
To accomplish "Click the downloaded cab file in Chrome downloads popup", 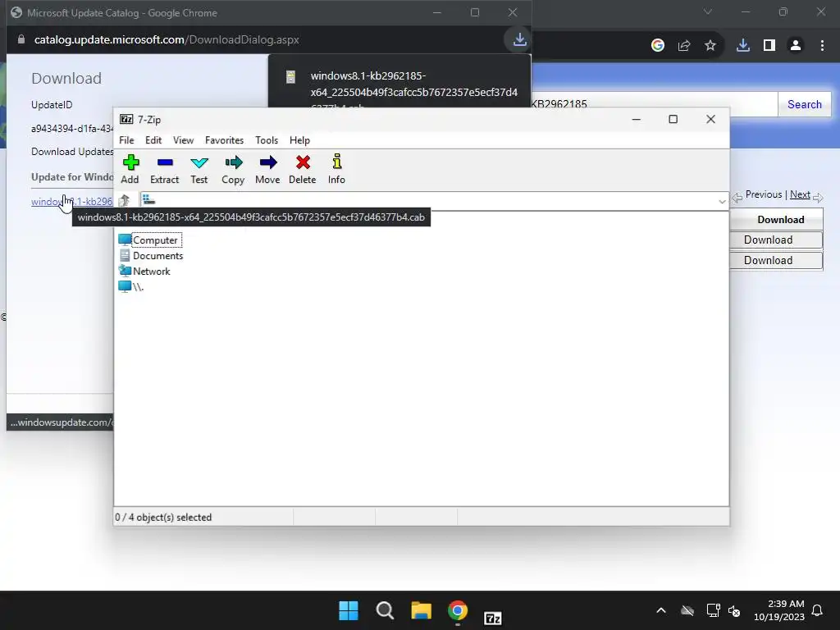I will 399,84.
